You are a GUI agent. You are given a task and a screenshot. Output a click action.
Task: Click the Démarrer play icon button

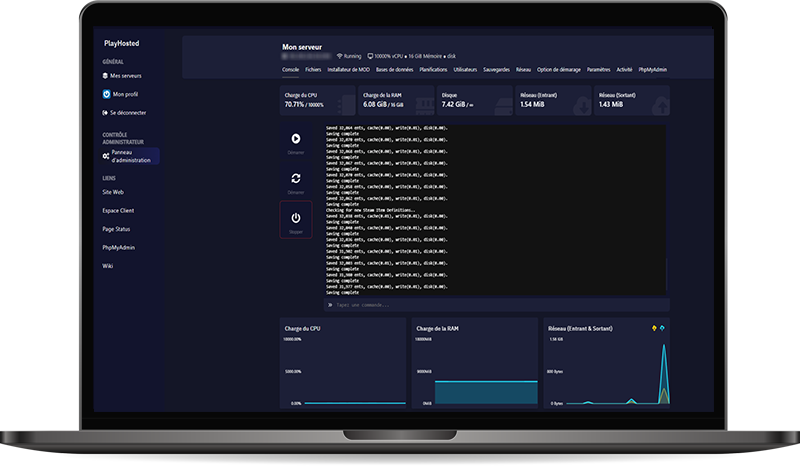[296, 140]
